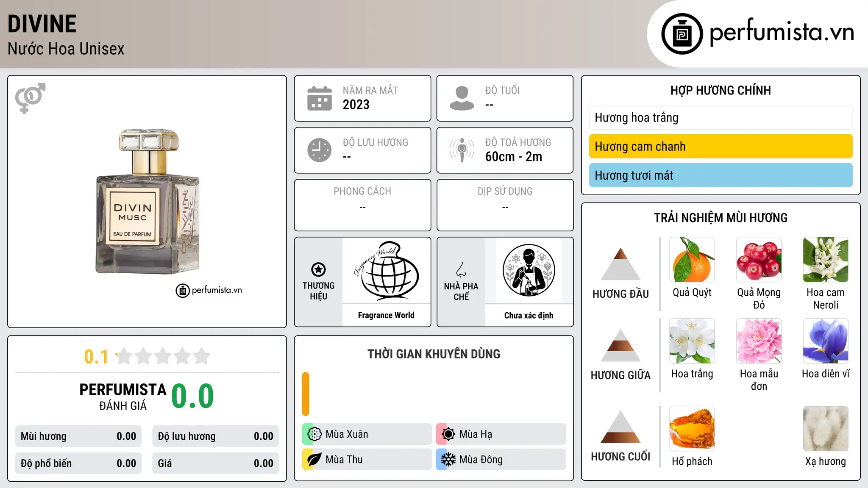Click the person icon beside Độ tuổi
Viewport: 868px width, 488px height.
coord(462,98)
